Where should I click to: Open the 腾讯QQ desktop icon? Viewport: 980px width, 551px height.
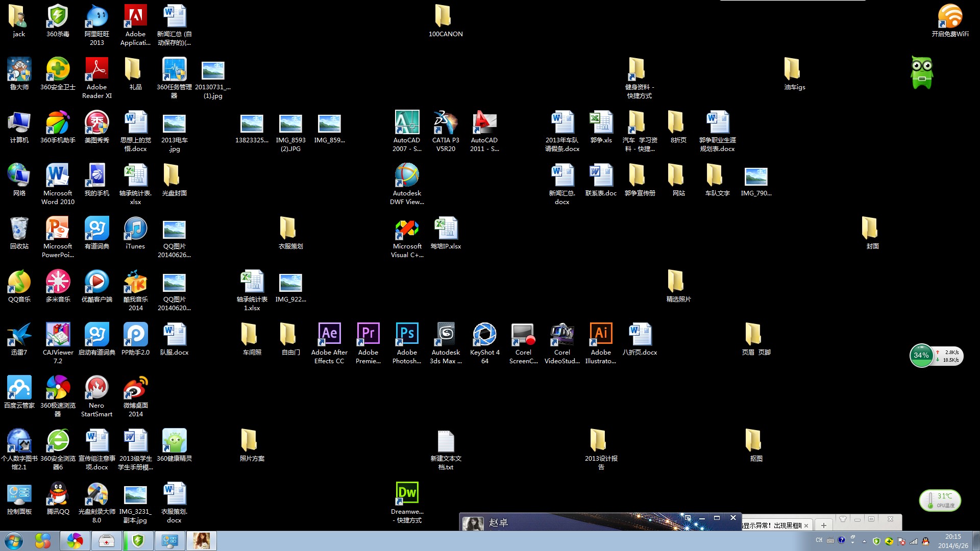(58, 498)
